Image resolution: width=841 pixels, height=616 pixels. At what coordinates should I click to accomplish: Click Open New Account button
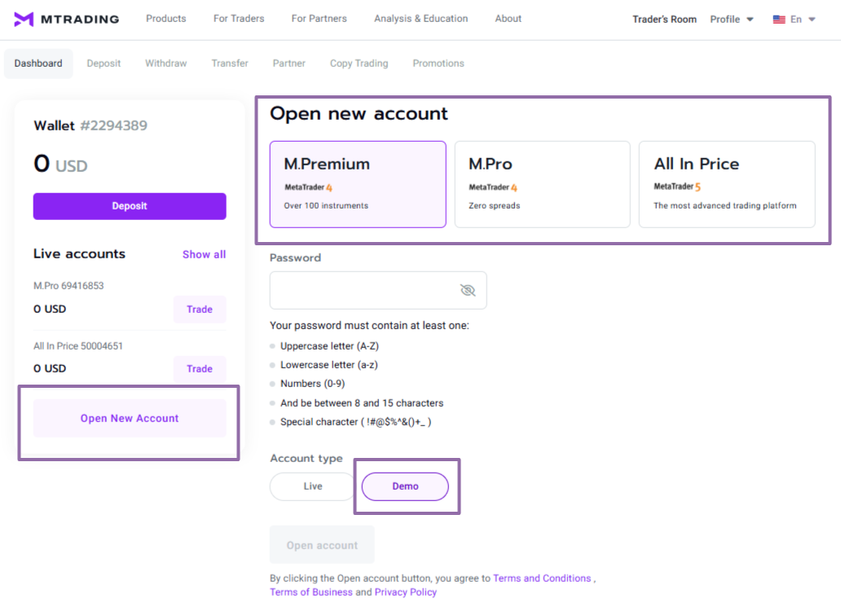click(x=130, y=418)
